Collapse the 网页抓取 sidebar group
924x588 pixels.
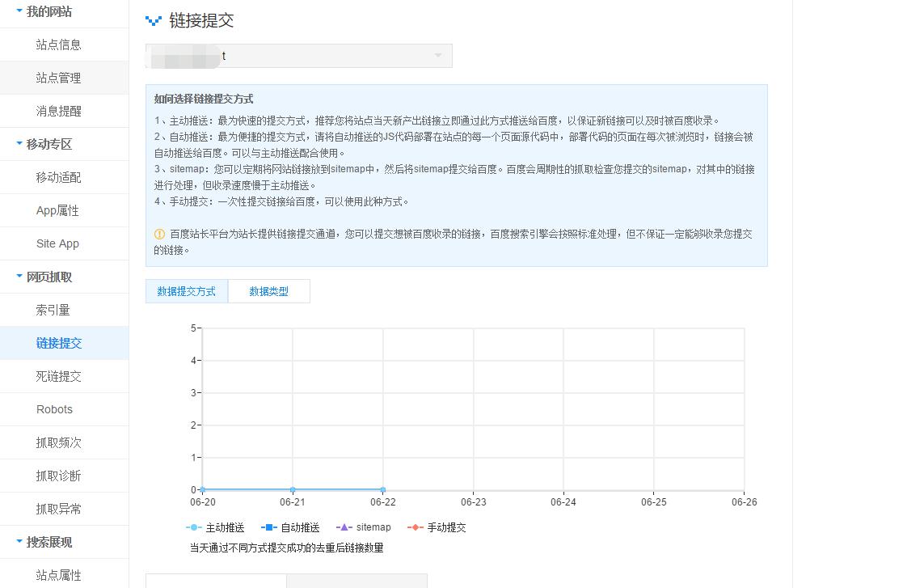(49, 277)
